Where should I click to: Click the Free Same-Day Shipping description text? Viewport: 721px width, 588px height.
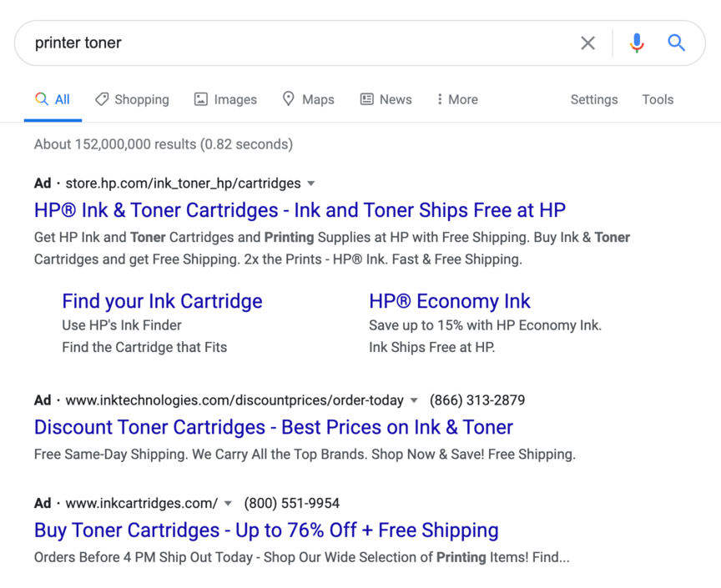click(x=305, y=455)
